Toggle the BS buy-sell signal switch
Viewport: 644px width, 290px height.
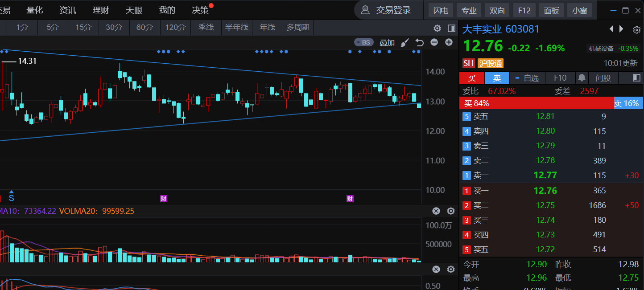(x=364, y=42)
